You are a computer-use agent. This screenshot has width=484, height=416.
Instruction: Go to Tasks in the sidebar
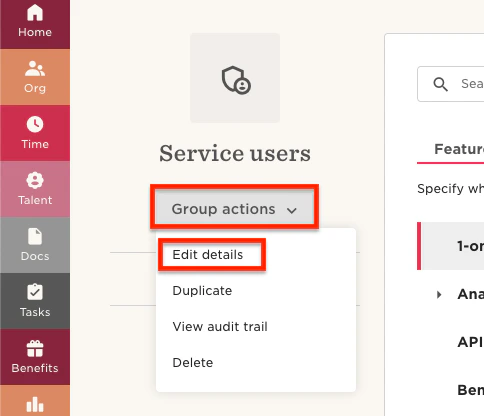point(35,301)
